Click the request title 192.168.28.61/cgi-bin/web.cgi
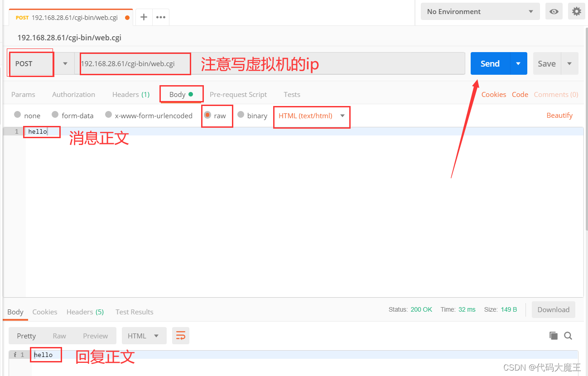588x376 pixels. pos(69,38)
